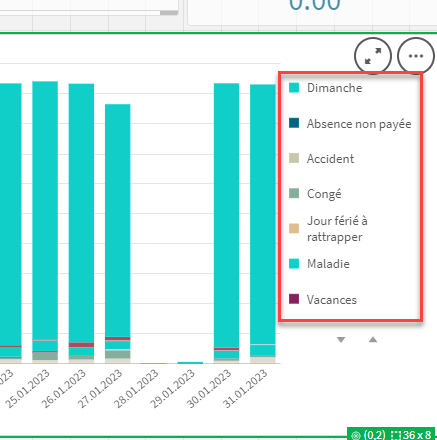Click the tan Jour férié color swatch

pyautogui.click(x=294, y=229)
